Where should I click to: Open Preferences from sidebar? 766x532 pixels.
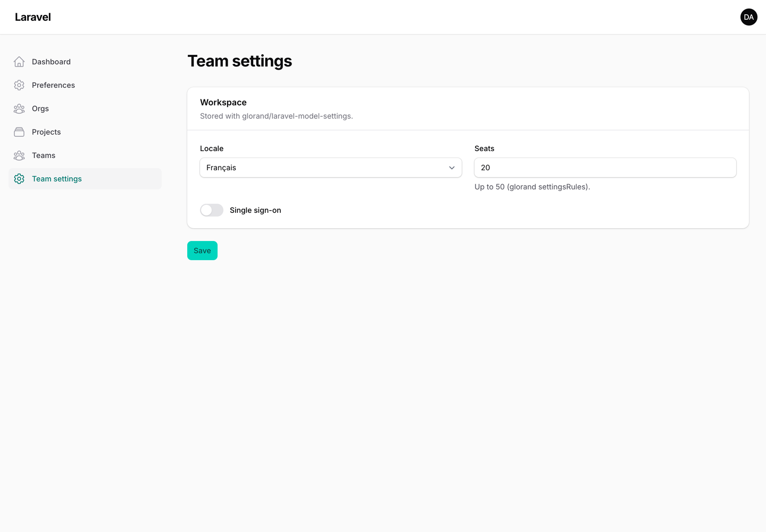pyautogui.click(x=85, y=85)
